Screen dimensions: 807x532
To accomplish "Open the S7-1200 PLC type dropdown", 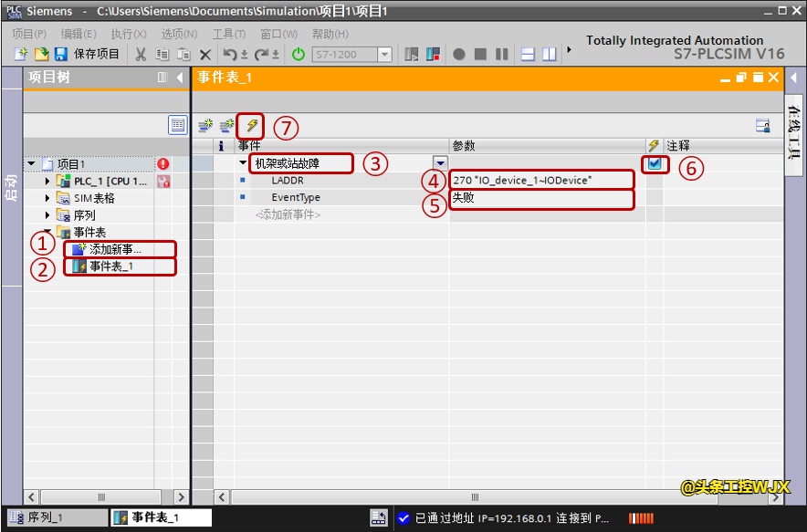I will (x=384, y=55).
